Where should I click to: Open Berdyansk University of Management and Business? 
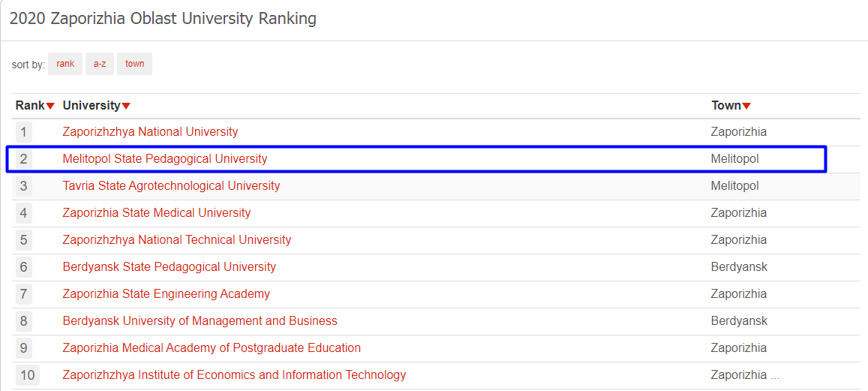(x=200, y=321)
